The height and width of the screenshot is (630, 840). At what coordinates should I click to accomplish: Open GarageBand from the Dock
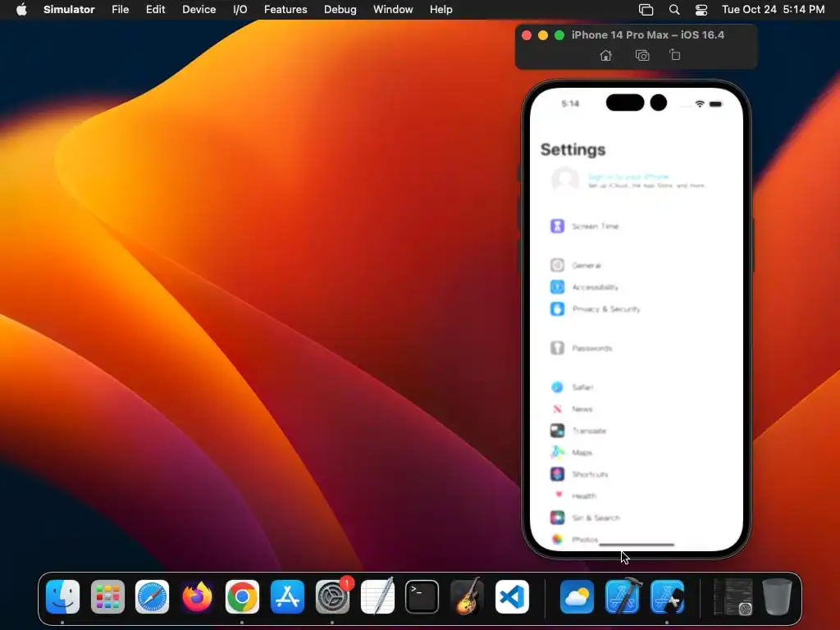pyautogui.click(x=467, y=596)
